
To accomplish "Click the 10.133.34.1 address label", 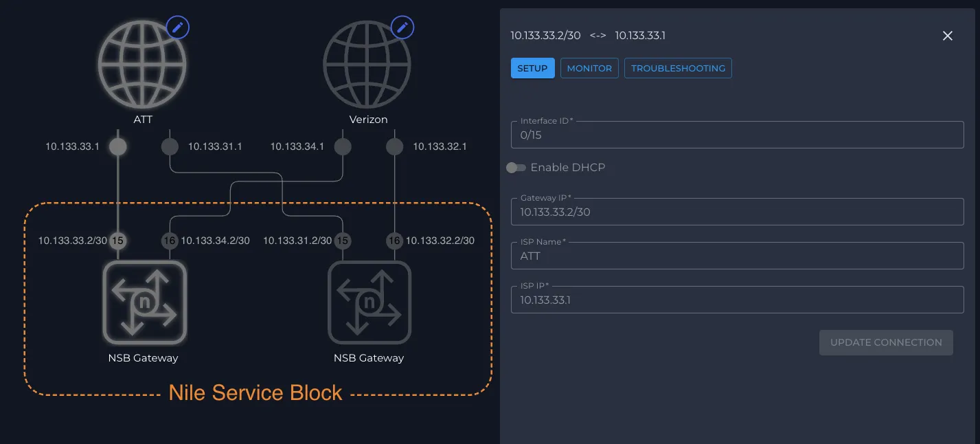I will click(297, 146).
